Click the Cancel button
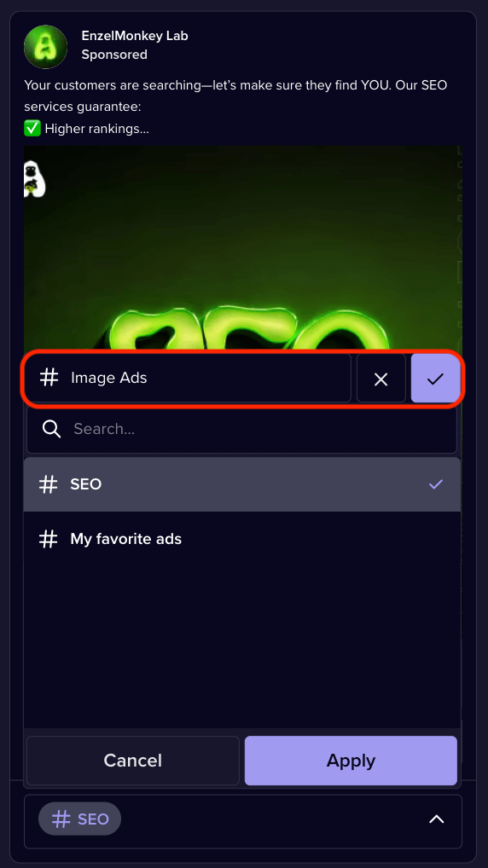This screenshot has height=868, width=488. 133,760
